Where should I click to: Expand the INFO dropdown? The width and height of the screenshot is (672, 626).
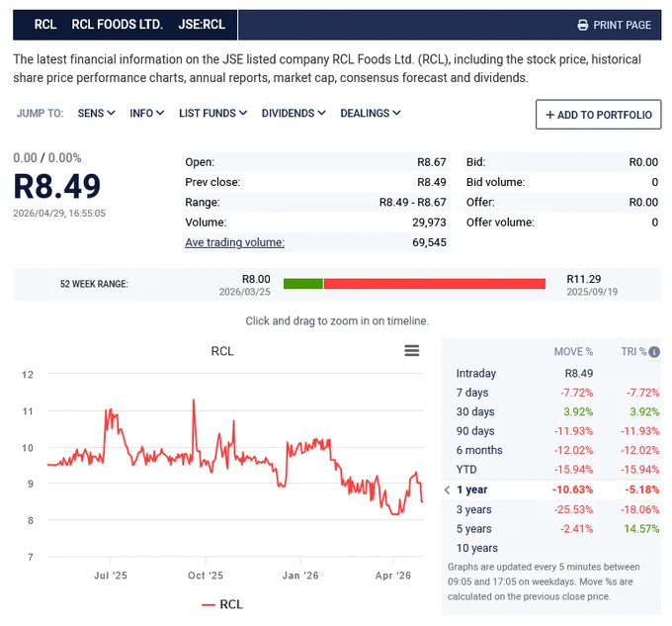coord(146,113)
